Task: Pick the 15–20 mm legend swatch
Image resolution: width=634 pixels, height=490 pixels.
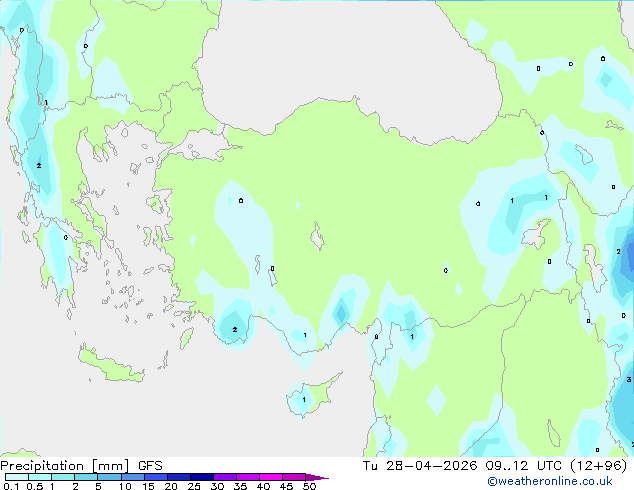Action: [155, 477]
